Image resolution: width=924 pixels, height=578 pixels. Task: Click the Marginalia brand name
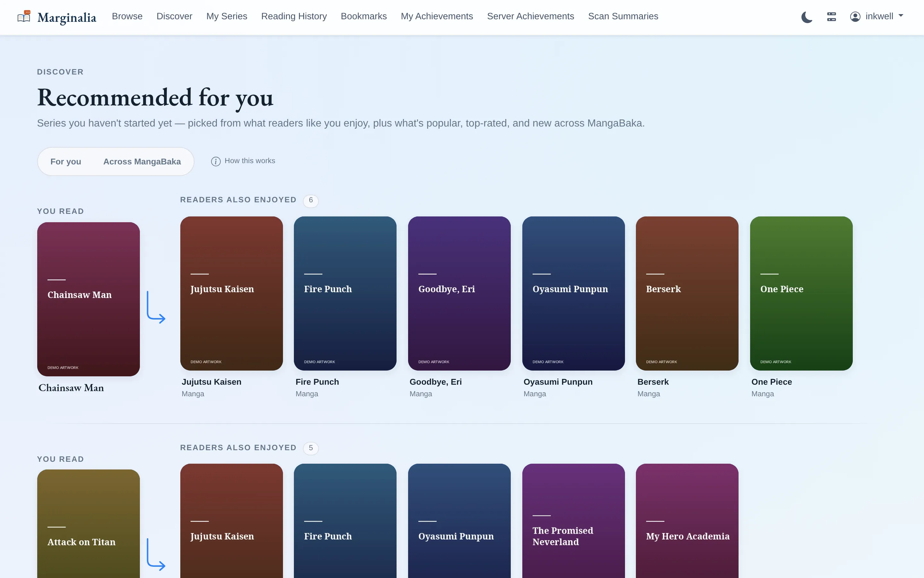click(x=67, y=18)
